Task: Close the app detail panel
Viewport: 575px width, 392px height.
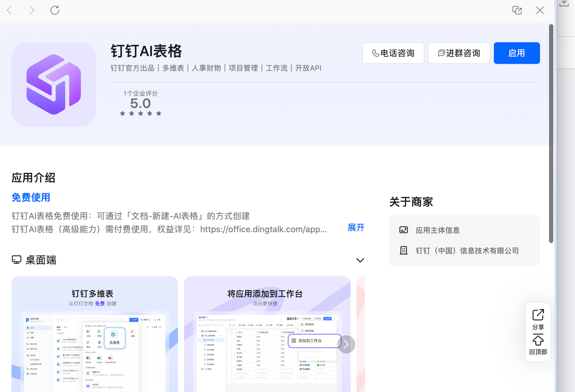Action: click(540, 10)
